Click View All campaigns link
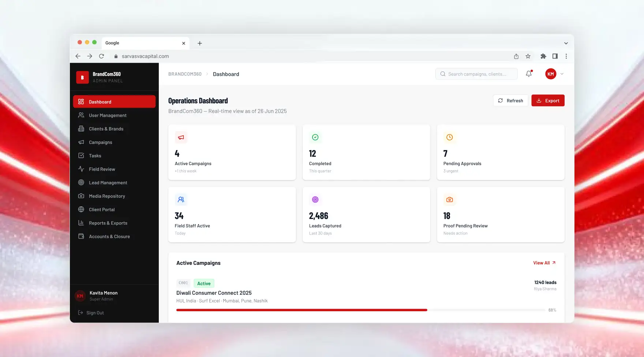The image size is (644, 357). pyautogui.click(x=544, y=263)
